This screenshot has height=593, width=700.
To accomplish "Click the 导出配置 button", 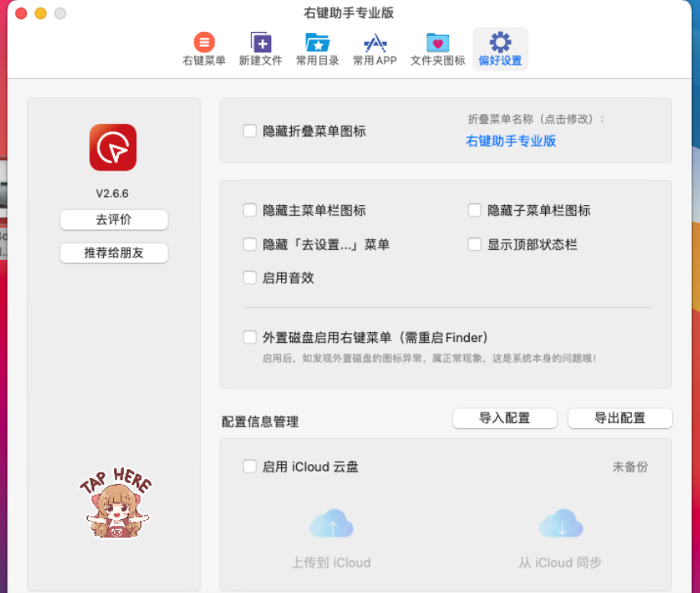I will pyautogui.click(x=620, y=418).
